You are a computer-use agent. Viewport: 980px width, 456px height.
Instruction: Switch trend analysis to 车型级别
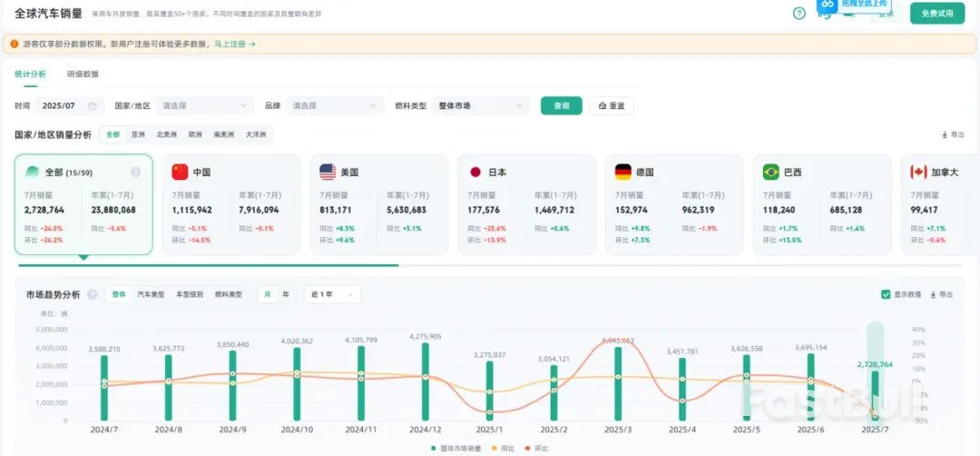(x=190, y=294)
